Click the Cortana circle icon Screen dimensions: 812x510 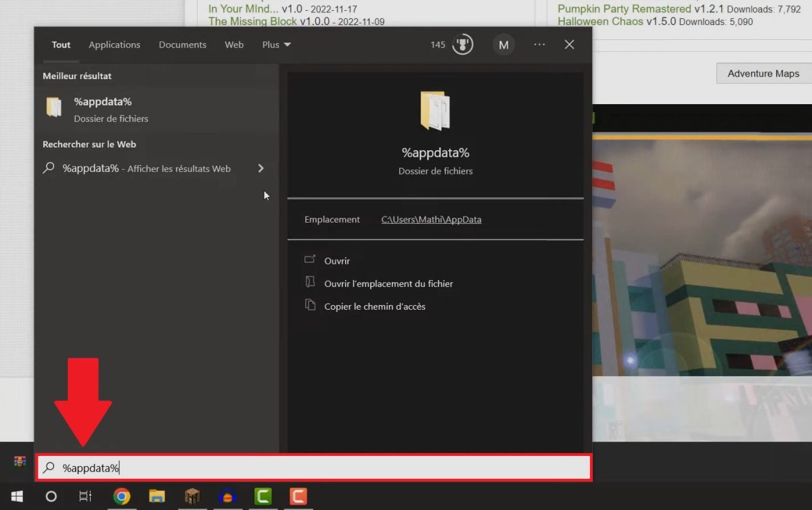click(51, 496)
